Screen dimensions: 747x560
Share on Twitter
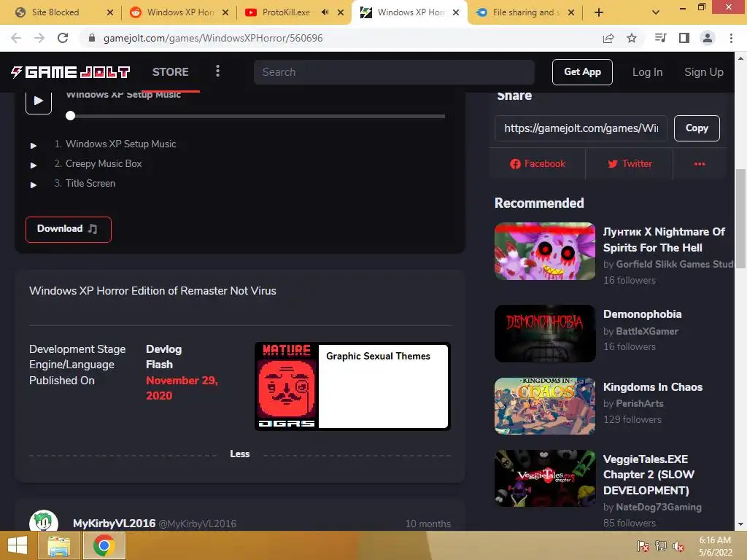[x=630, y=164]
